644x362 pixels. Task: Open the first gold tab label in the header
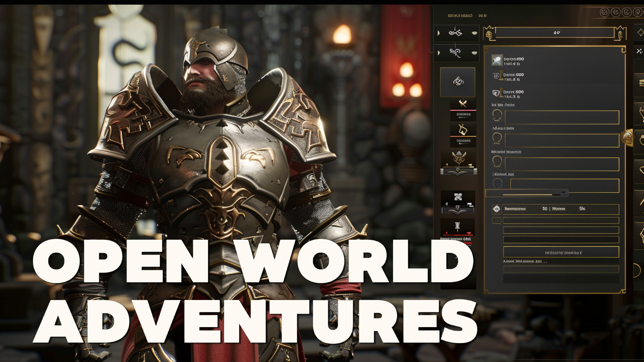click(460, 16)
